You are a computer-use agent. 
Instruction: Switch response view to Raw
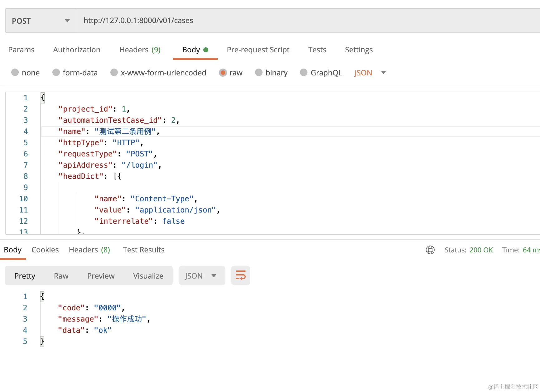tap(61, 276)
